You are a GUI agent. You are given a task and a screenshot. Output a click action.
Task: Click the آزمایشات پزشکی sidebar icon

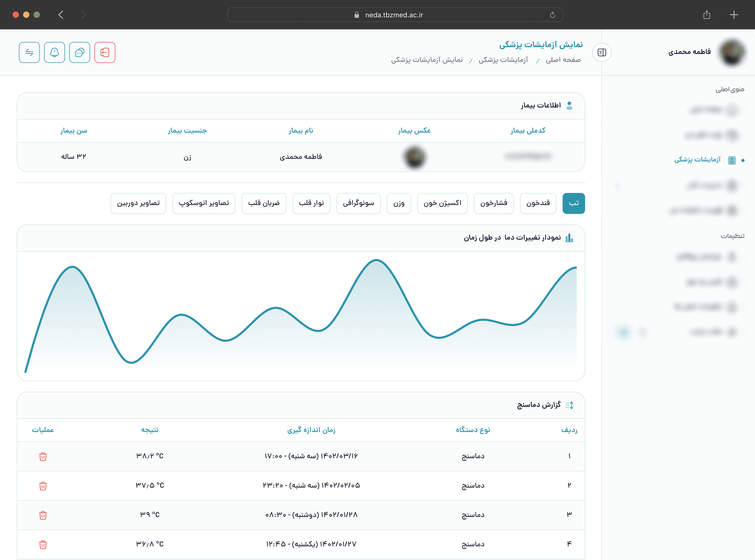coord(732,160)
